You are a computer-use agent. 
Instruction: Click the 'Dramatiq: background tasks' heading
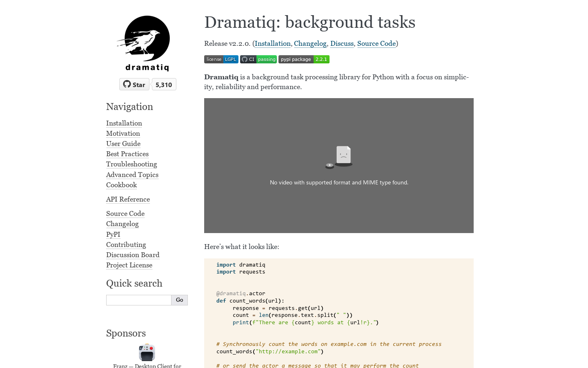point(310,22)
